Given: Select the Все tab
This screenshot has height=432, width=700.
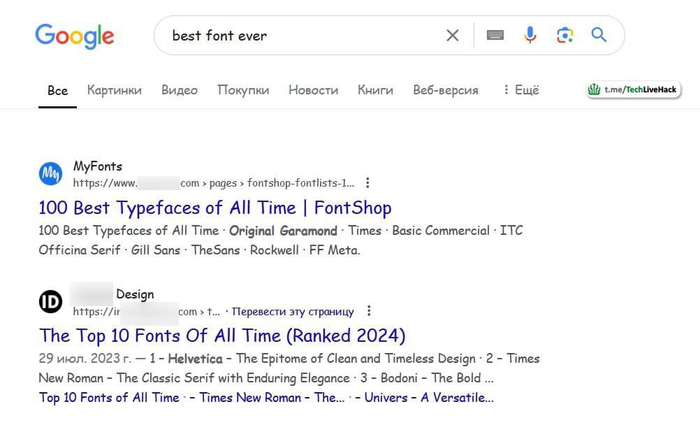Looking at the screenshot, I should point(58,91).
